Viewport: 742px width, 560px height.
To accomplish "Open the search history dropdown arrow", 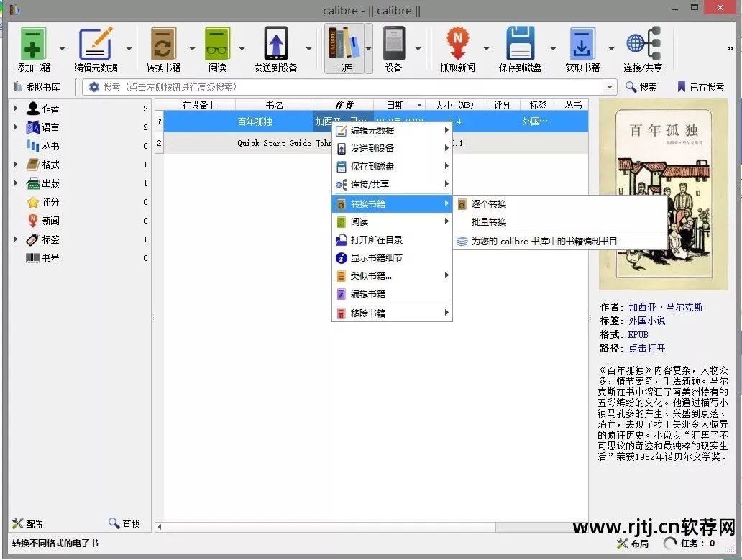I will click(610, 87).
